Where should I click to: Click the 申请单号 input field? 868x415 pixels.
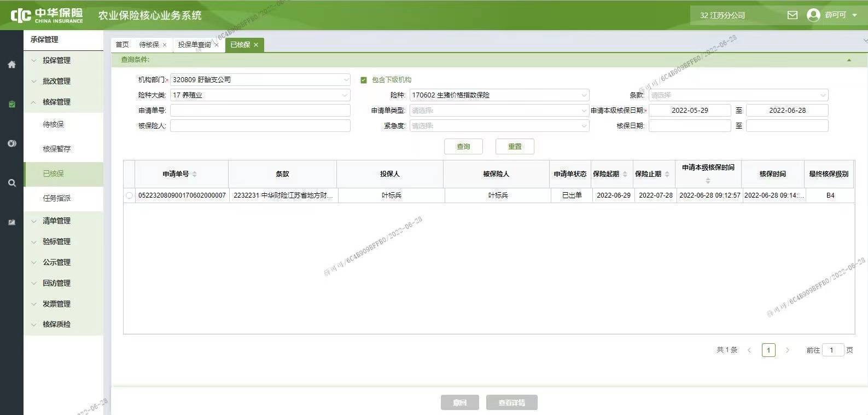point(260,111)
